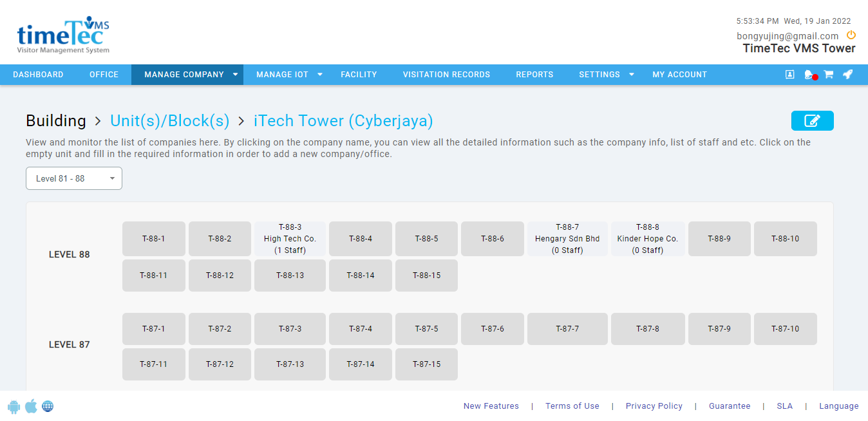Image resolution: width=868 pixels, height=421 pixels.
Task: Select empty unit T-88-15
Action: point(426,276)
